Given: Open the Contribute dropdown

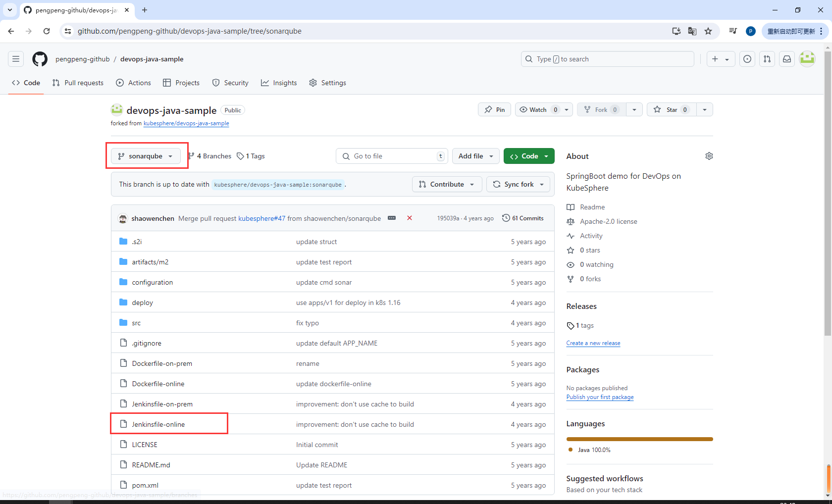Looking at the screenshot, I should point(447,184).
